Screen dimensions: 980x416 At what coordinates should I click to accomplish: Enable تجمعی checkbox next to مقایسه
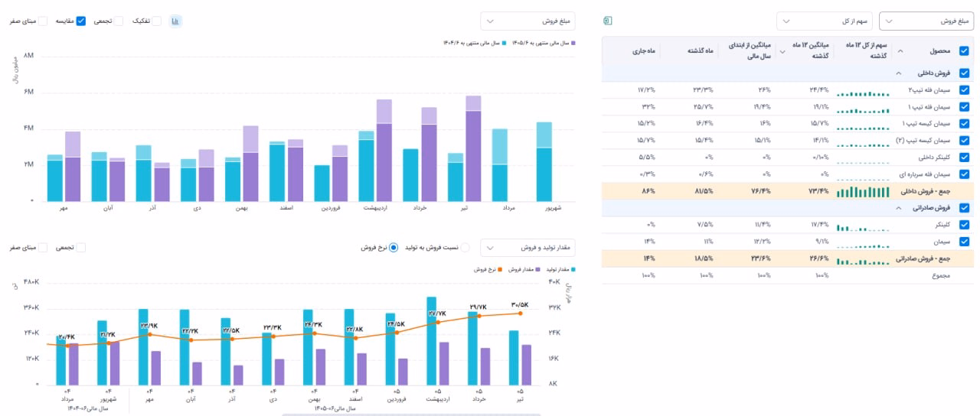point(118,21)
